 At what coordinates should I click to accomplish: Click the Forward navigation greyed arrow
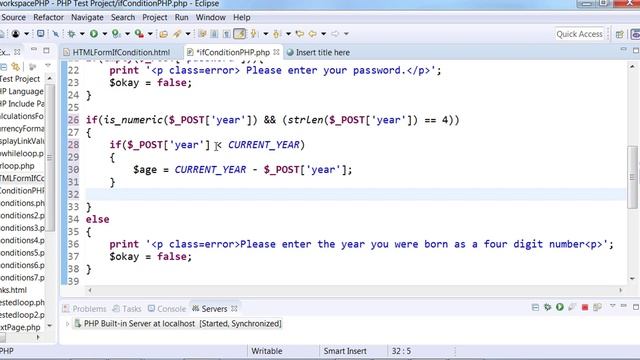(335, 34)
